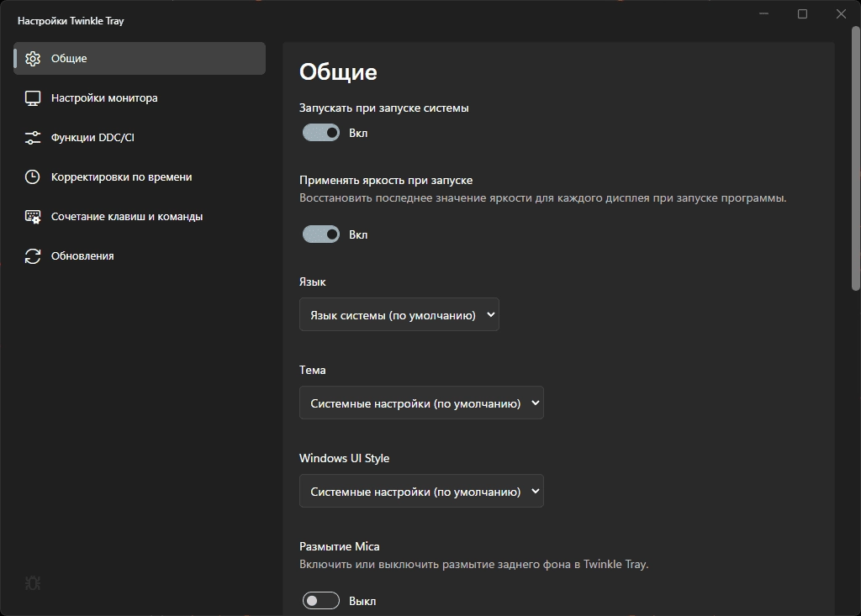Go to "Функции DDC/CI" section

140,137
